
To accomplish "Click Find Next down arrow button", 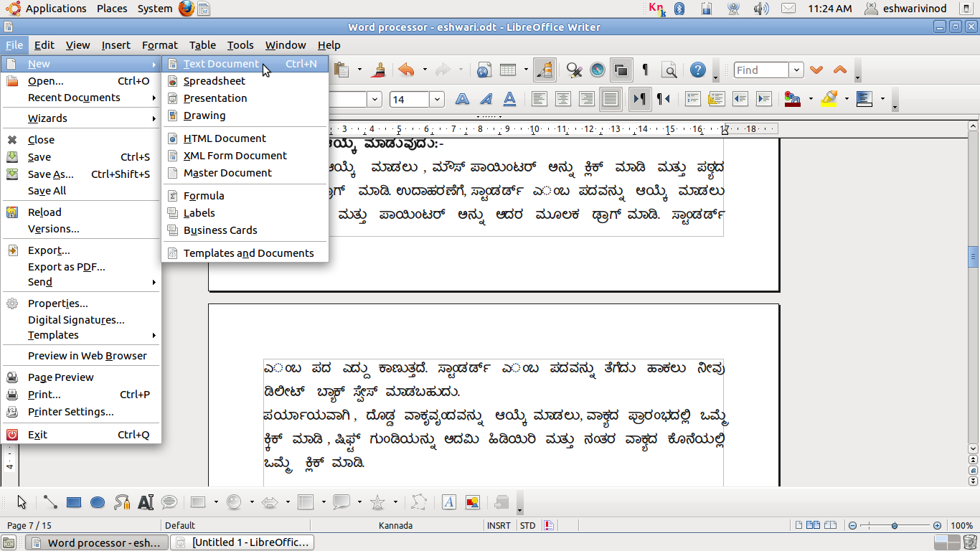I will tap(816, 70).
